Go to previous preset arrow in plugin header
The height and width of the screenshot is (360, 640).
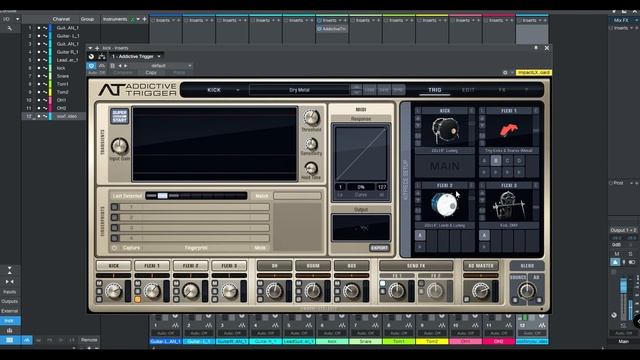pos(120,66)
